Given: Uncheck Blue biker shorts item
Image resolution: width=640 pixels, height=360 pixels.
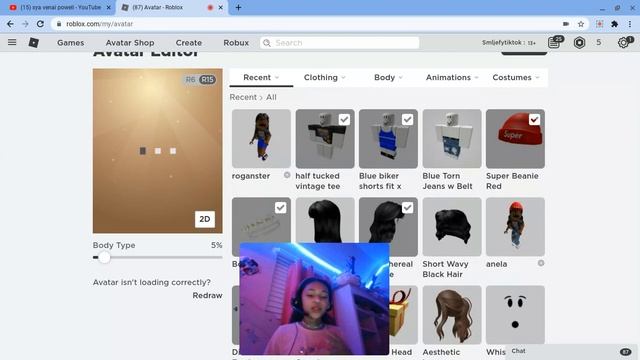Looking at the screenshot, I should [x=407, y=120].
